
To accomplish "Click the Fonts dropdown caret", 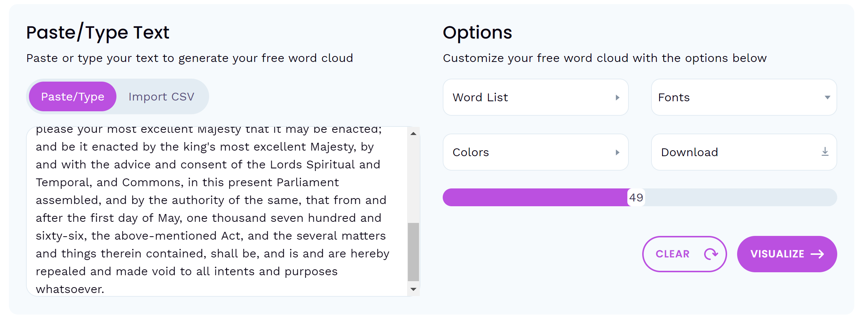I will point(827,98).
